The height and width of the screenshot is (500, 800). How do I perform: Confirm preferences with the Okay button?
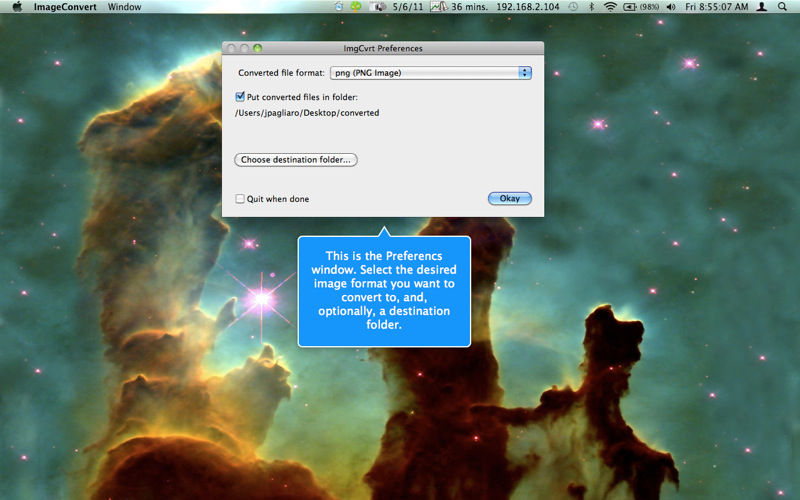tap(510, 198)
